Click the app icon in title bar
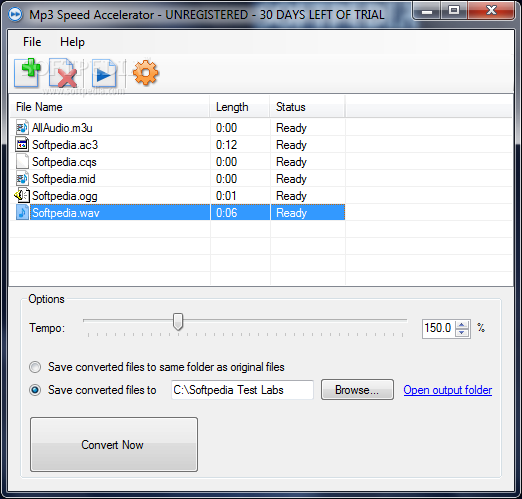522x499 pixels. (15, 14)
